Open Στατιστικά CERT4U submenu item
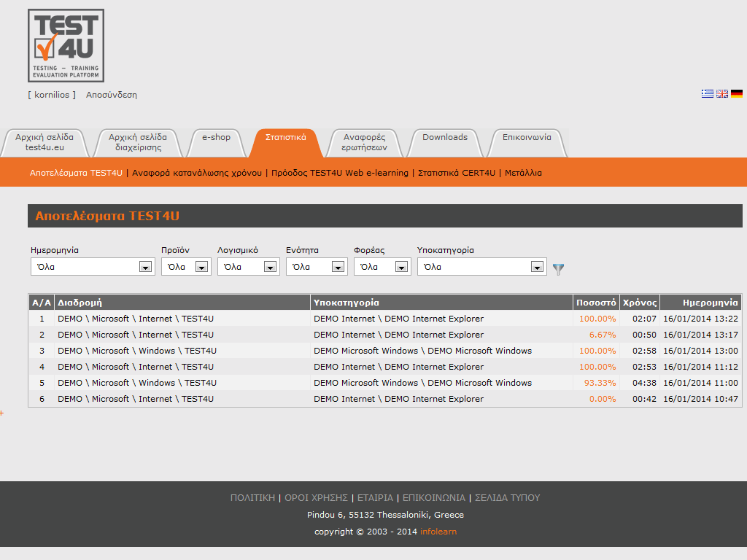Viewport: 747px width, 560px height. tap(457, 173)
